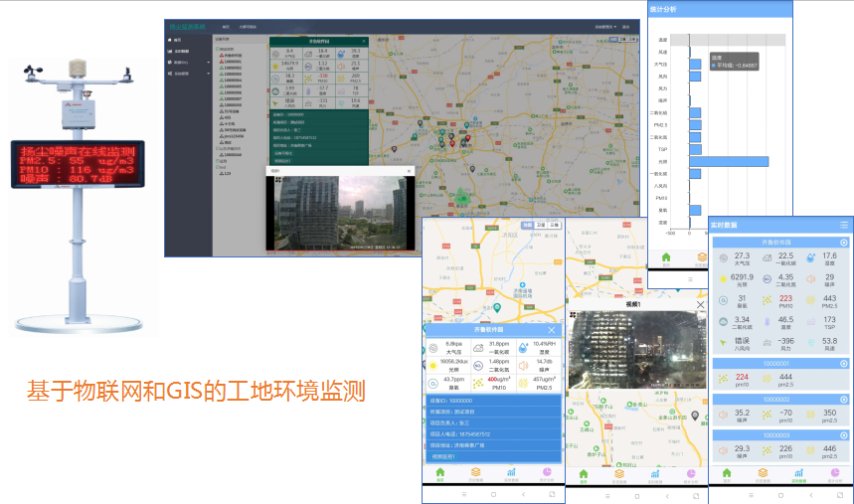Select device 10000005 in the device tree
854x504 pixels.
(231, 86)
